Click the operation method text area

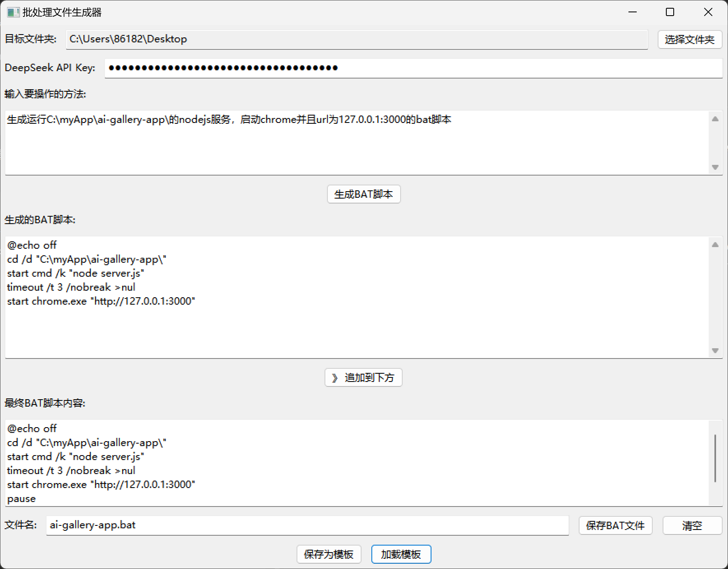point(357,142)
